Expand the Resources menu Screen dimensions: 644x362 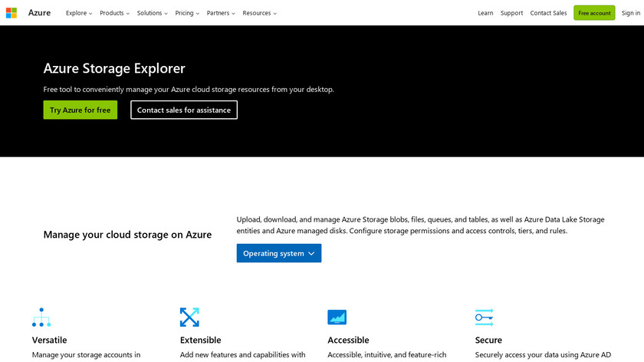[x=260, y=13]
